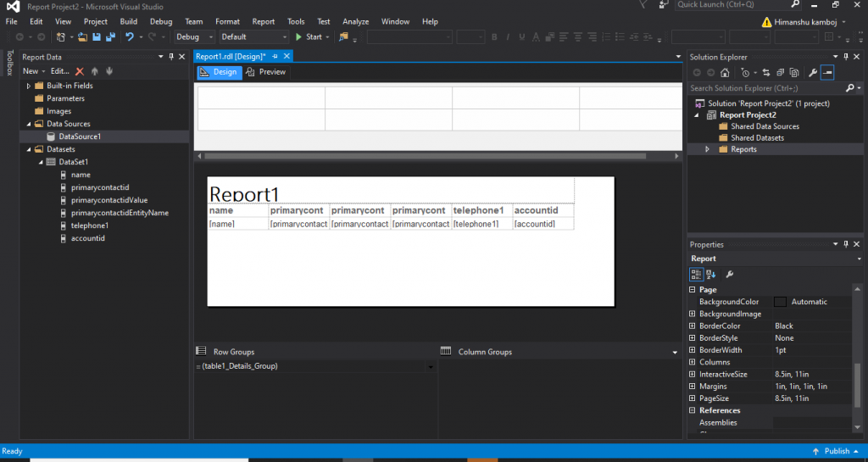The width and height of the screenshot is (868, 462).
Task: Click the Undo icon in the toolbar
Action: point(130,37)
